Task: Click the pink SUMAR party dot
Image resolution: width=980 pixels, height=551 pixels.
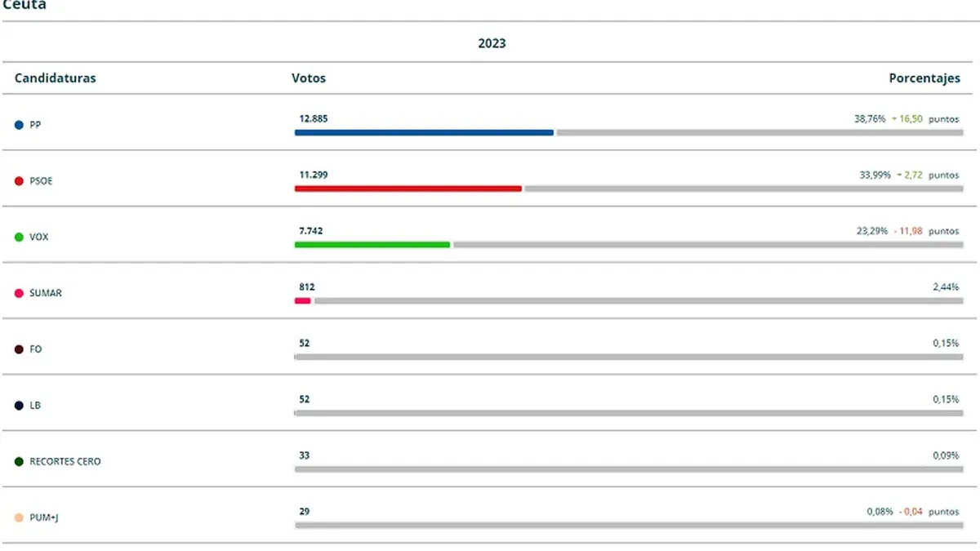Action: click(19, 293)
